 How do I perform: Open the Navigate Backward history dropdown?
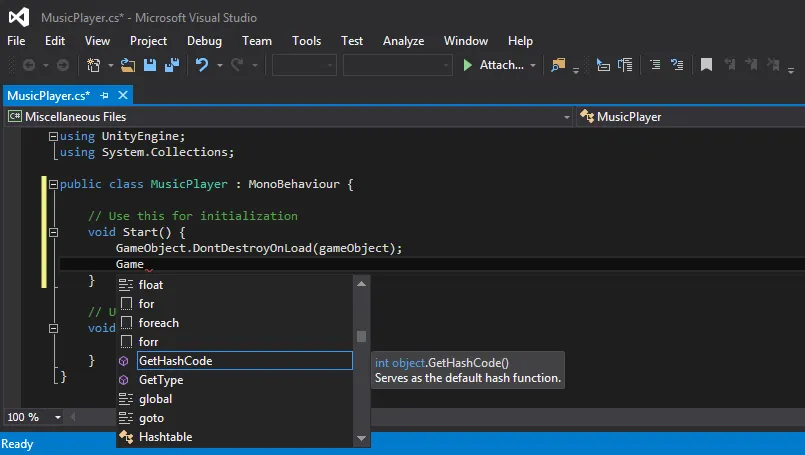coord(46,65)
